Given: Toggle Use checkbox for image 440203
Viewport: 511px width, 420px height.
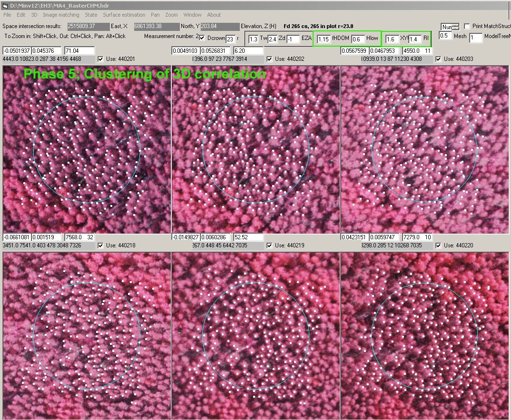Looking at the screenshot, I should click(x=438, y=59).
